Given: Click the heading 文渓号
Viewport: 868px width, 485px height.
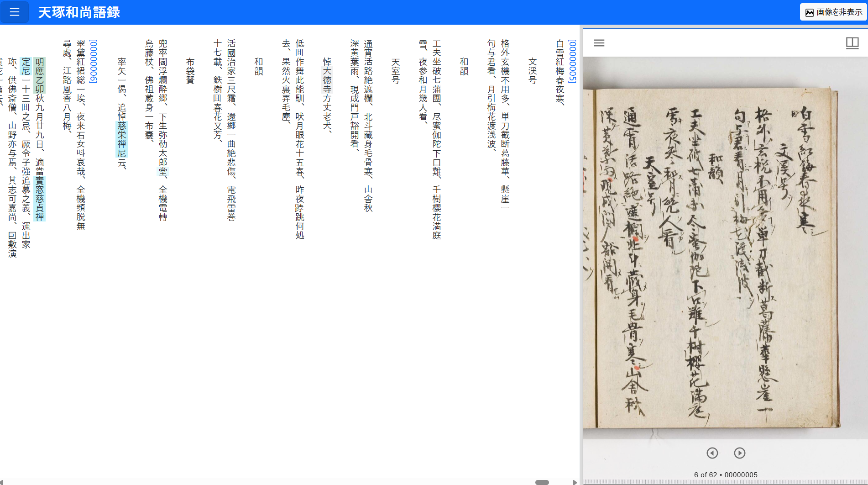Looking at the screenshot, I should click(533, 71).
